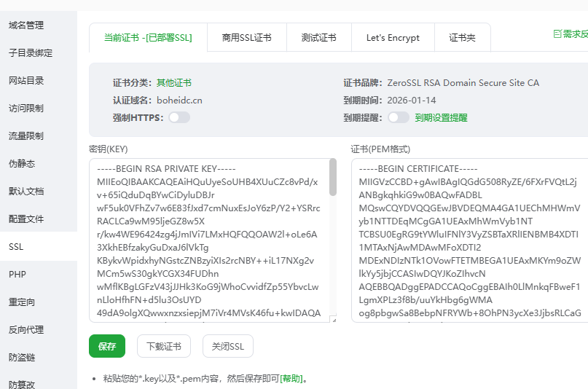588x389 pixels.
Task: Click expiry date 2026-01-14
Action: click(x=412, y=101)
